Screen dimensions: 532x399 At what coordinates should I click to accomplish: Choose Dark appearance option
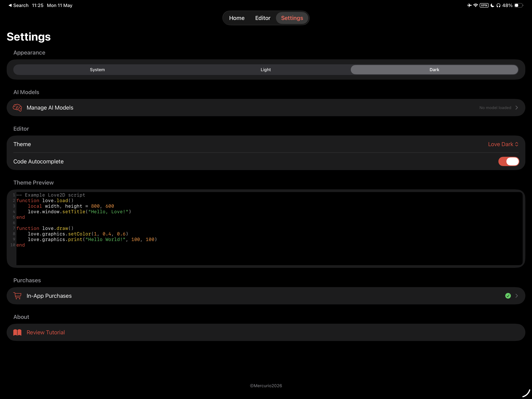[x=434, y=69]
